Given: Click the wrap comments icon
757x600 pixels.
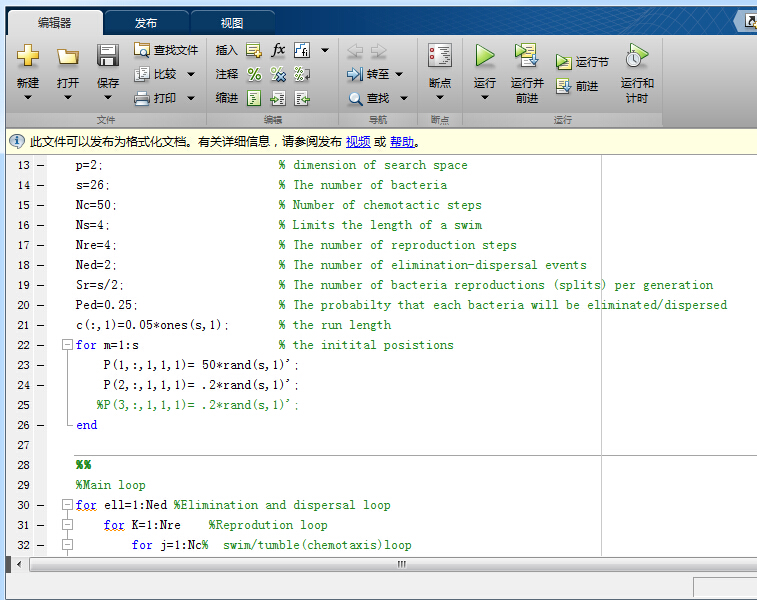Looking at the screenshot, I should coord(302,74).
